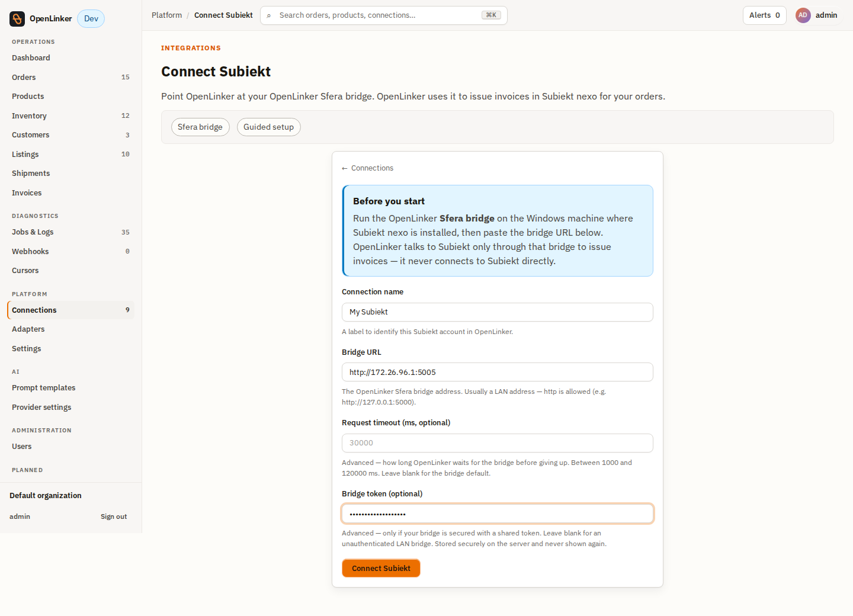Open Settings from the sidebar
The image size is (853, 616).
coord(70,349)
